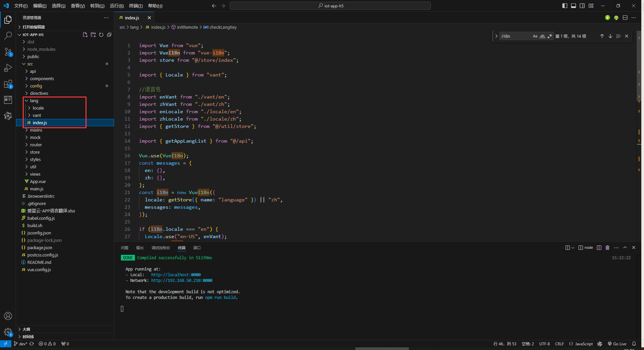644x350 pixels.
Task: Click dev branch in status bar
Action: 21,344
